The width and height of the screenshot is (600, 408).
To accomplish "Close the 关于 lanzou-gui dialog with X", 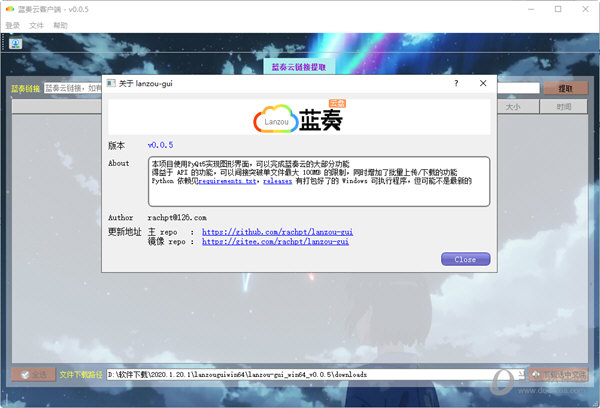I will [483, 83].
